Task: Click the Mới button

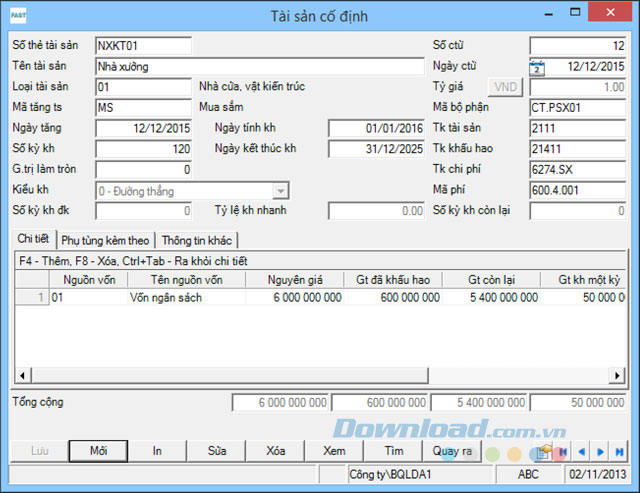Action: pos(98,451)
